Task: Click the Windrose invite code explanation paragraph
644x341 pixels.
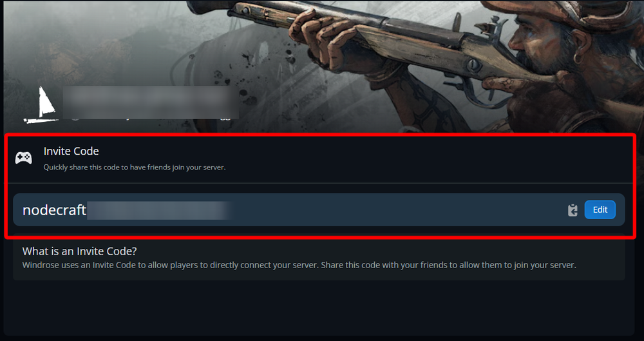Action: [x=299, y=265]
